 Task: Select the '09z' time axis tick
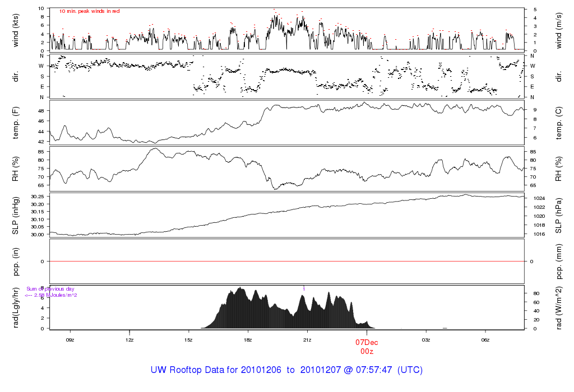click(70, 340)
